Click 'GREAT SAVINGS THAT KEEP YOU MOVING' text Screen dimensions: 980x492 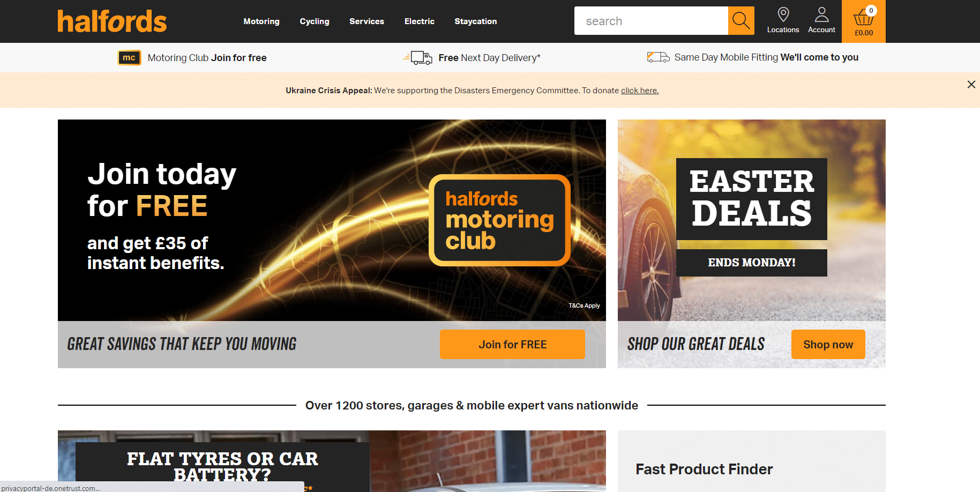[x=182, y=344]
